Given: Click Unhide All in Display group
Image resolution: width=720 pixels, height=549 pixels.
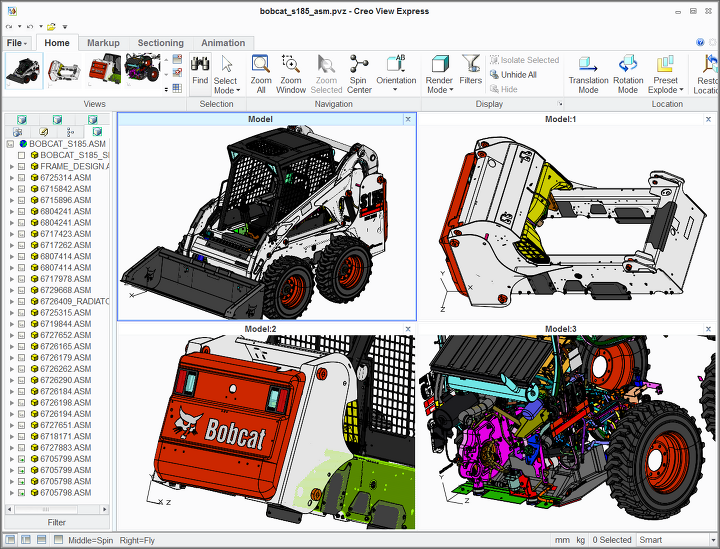Looking at the screenshot, I should pos(513,74).
